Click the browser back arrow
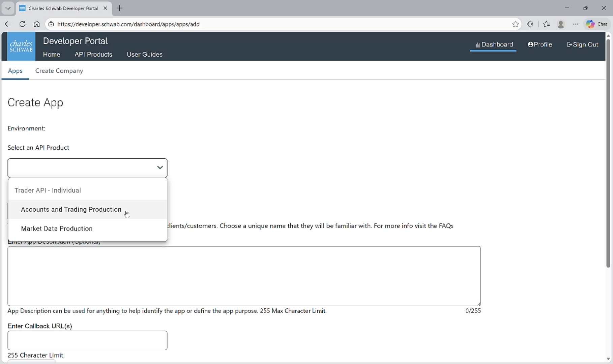The height and width of the screenshot is (364, 613). [8, 24]
